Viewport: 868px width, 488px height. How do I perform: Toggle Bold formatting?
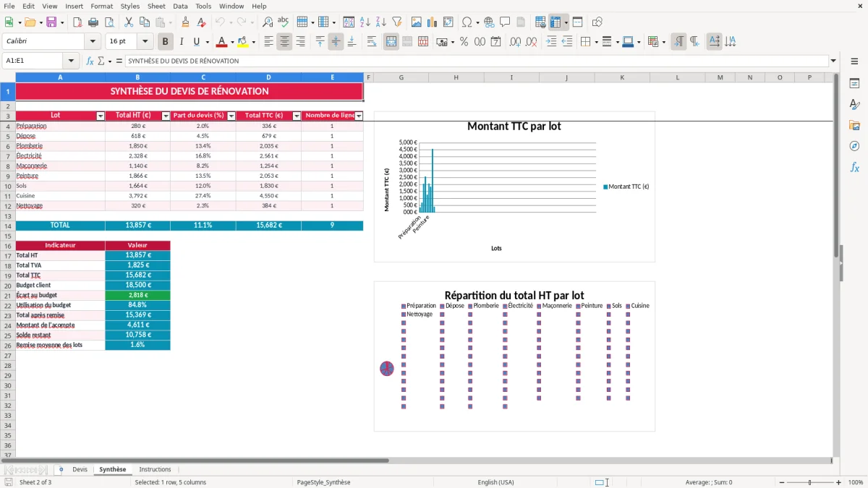(165, 42)
